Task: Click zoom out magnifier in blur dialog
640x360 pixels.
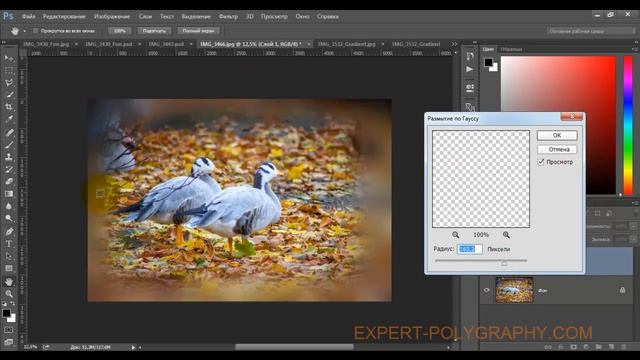Action: pos(456,235)
